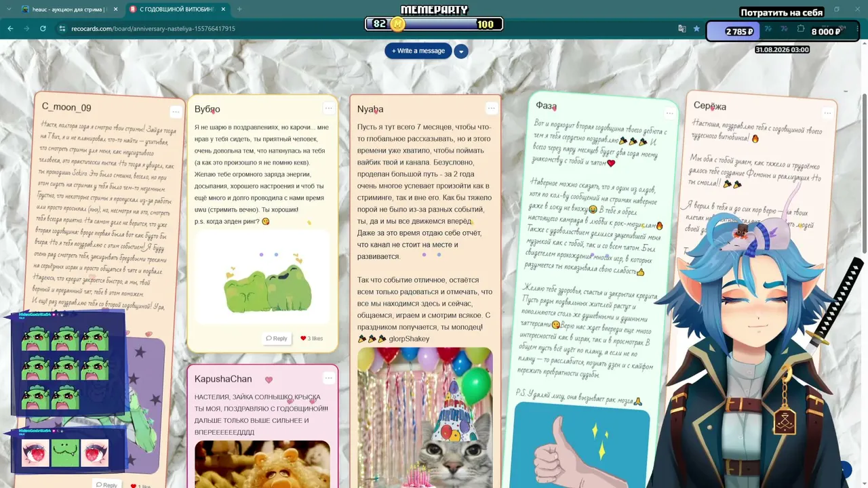The image size is (868, 488).
Task: Click the 'Потратить на себя' goal label
Action: pos(781,12)
